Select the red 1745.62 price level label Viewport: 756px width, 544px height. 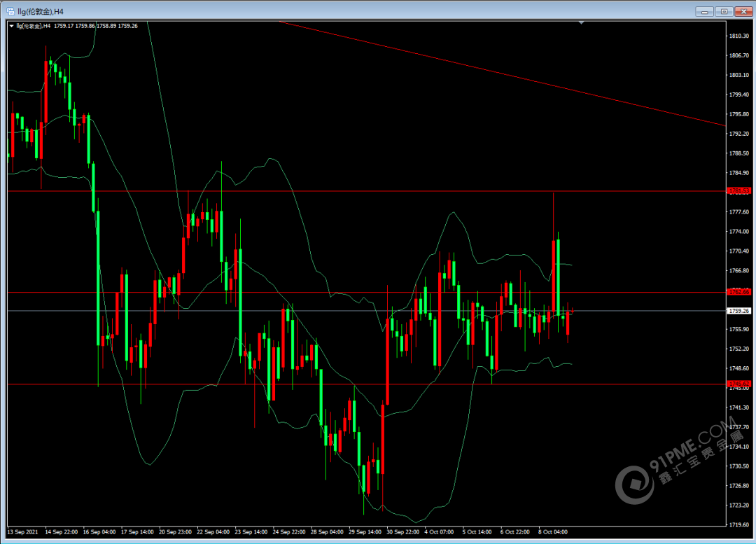[739, 384]
